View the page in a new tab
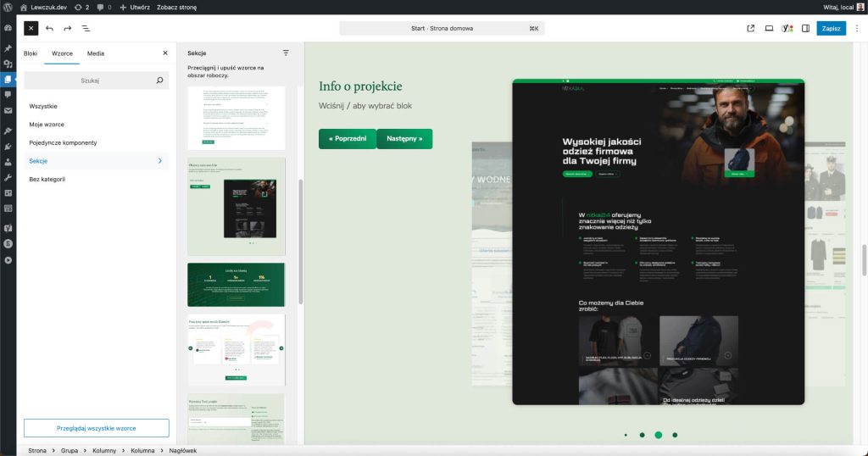The width and height of the screenshot is (868, 456). pos(751,28)
